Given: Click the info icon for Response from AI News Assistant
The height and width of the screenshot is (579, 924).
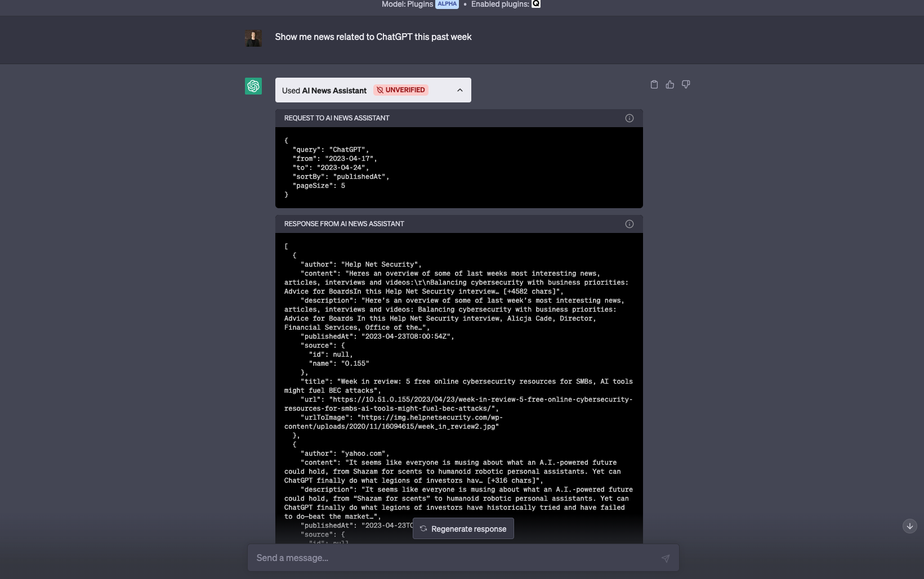Looking at the screenshot, I should (x=630, y=224).
